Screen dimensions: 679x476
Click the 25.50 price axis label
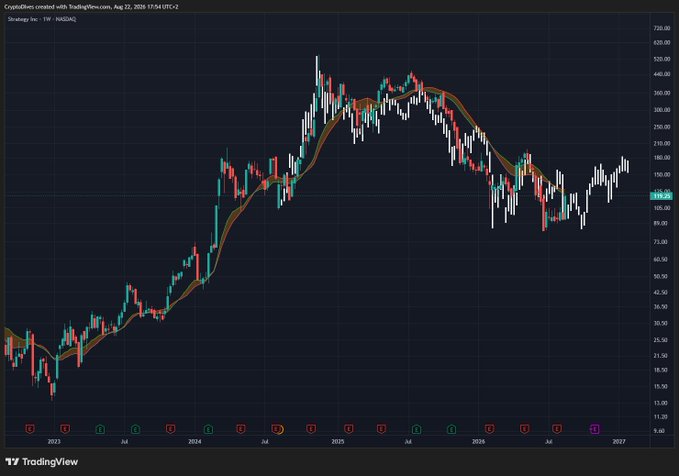[661, 340]
